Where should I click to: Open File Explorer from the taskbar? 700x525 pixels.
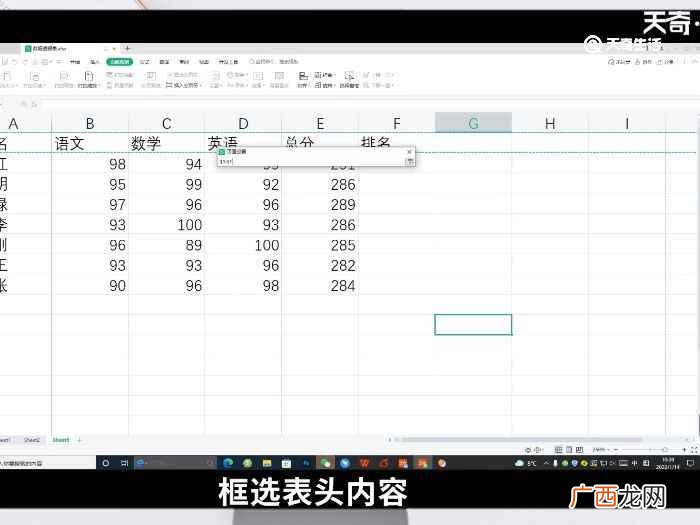tap(267, 463)
